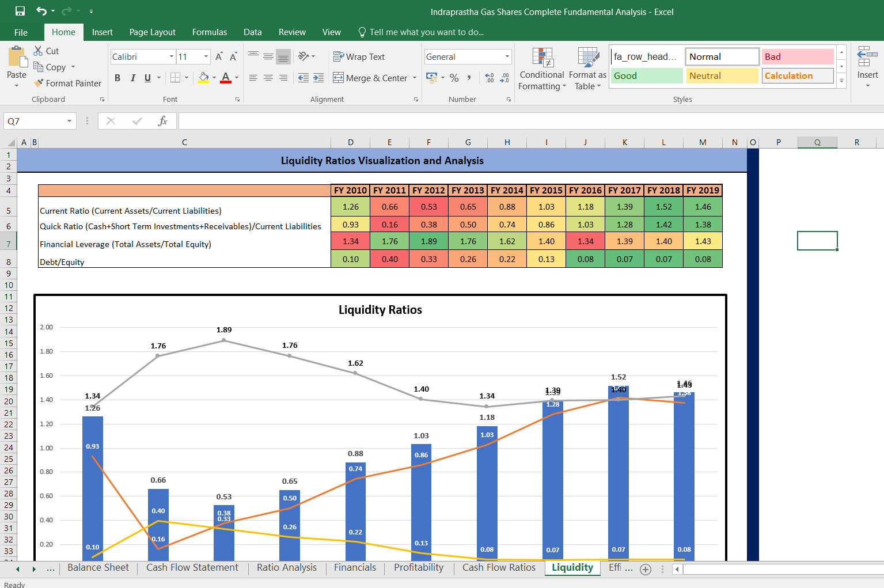Viewport: 884px width, 588px height.
Task: Click Merge & Center button
Action: (x=370, y=78)
